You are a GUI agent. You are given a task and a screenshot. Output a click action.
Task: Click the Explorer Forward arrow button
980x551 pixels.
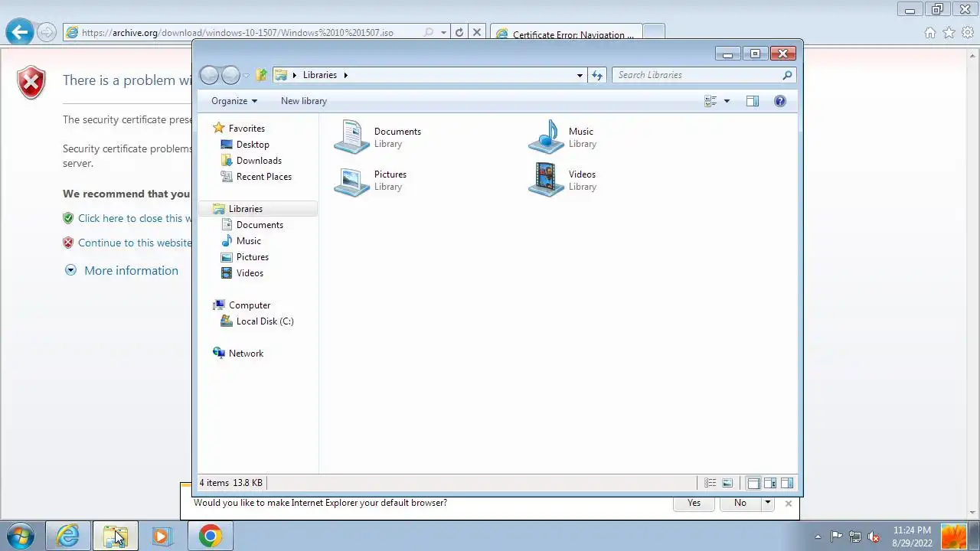[230, 75]
